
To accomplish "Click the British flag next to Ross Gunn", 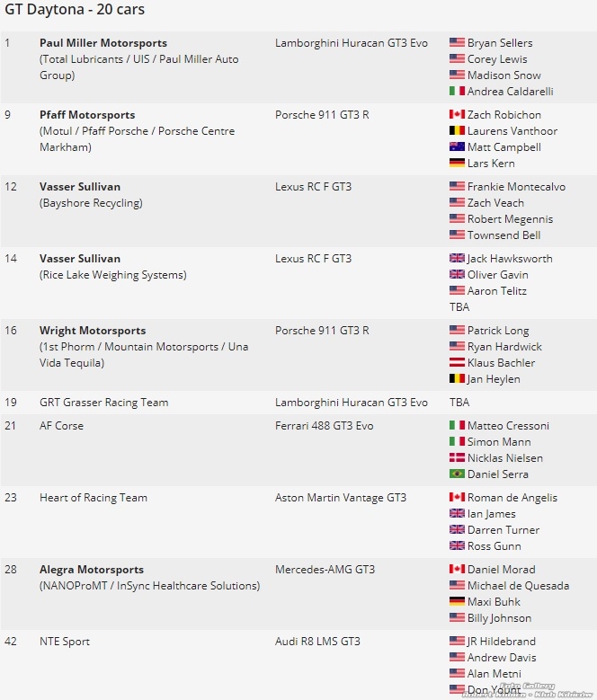I will pyautogui.click(x=457, y=546).
